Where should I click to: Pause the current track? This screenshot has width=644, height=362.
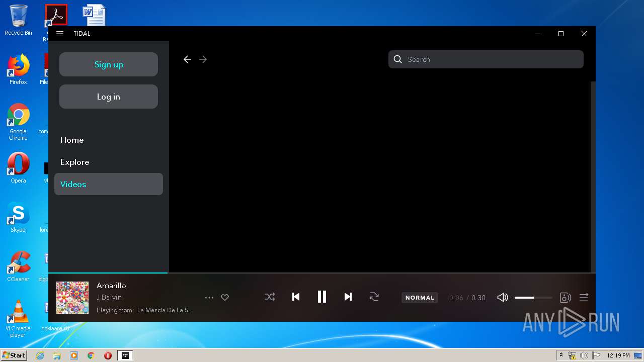(x=322, y=297)
